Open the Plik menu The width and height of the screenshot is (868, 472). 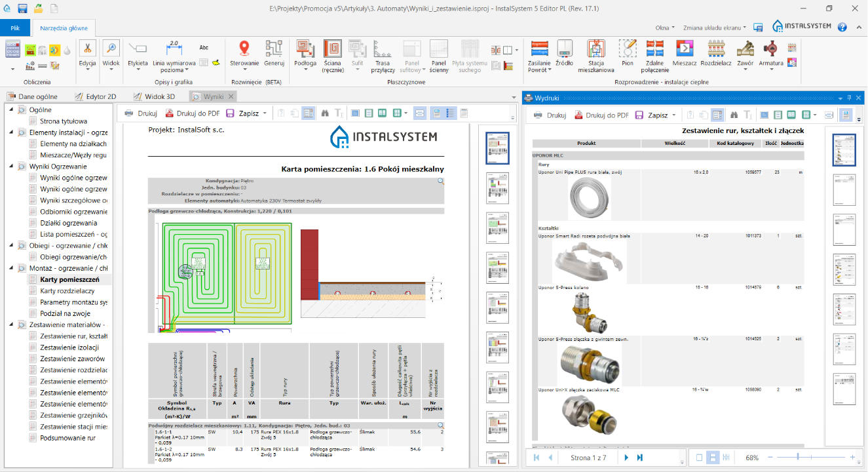pyautogui.click(x=15, y=28)
